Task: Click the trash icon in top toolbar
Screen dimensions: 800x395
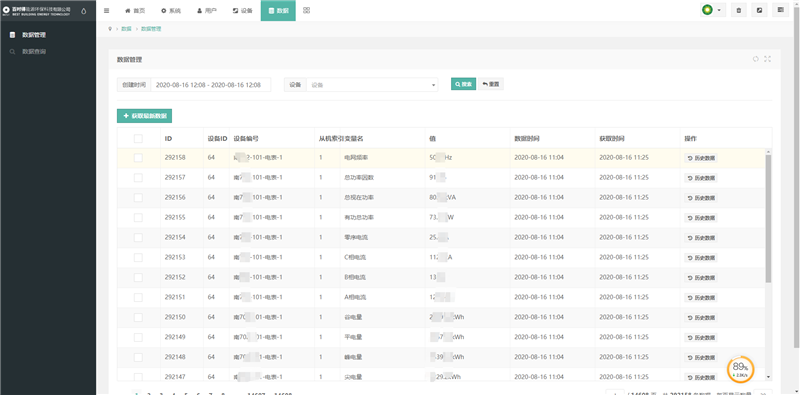Action: tap(739, 10)
